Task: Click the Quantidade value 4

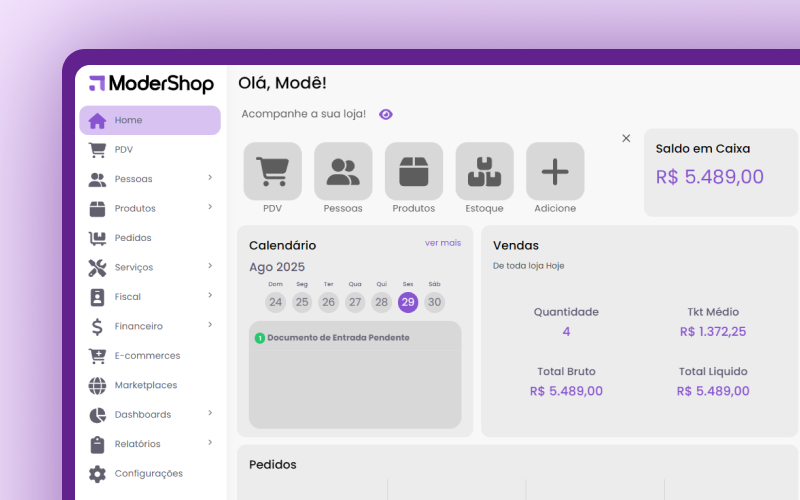Action: 566,332
